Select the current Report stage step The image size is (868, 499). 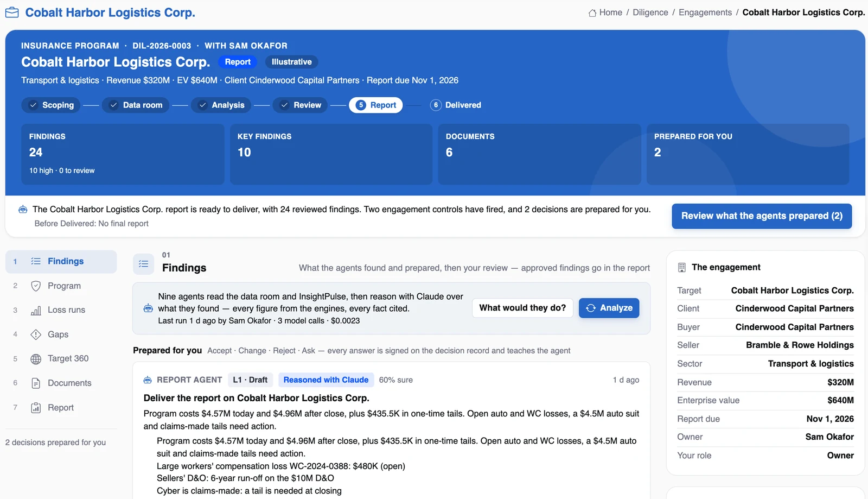coord(376,105)
